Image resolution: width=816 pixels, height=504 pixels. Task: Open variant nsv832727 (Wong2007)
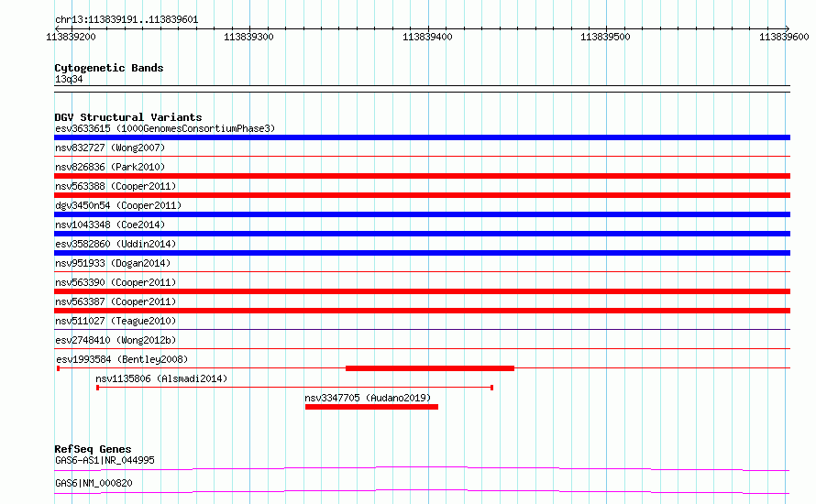pos(110,148)
